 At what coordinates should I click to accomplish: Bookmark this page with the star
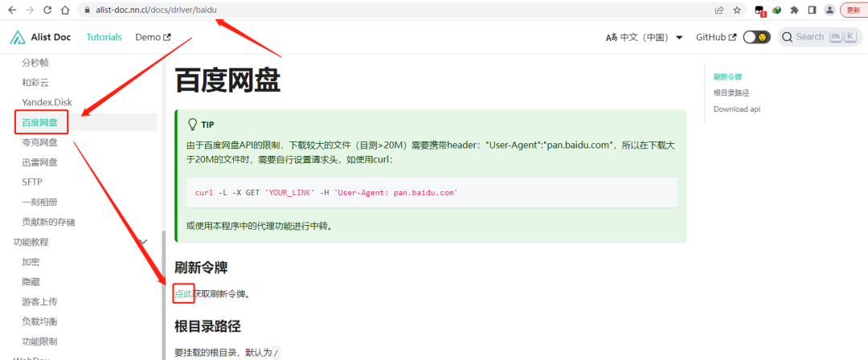tap(737, 10)
